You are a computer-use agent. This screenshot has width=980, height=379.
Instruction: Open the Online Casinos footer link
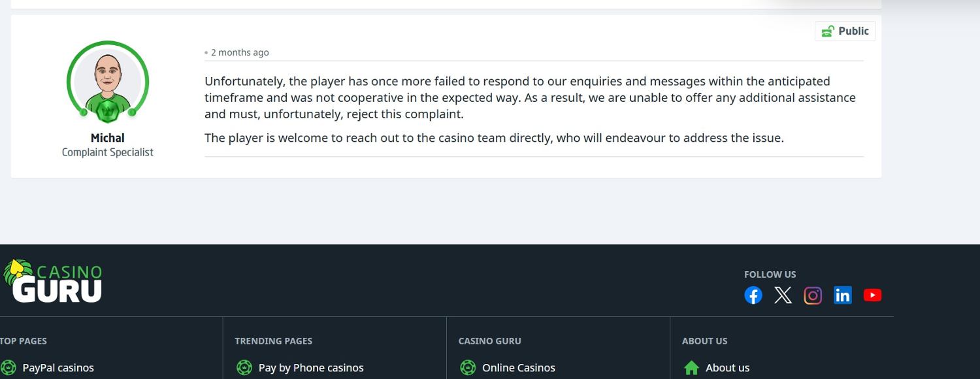[519, 368]
